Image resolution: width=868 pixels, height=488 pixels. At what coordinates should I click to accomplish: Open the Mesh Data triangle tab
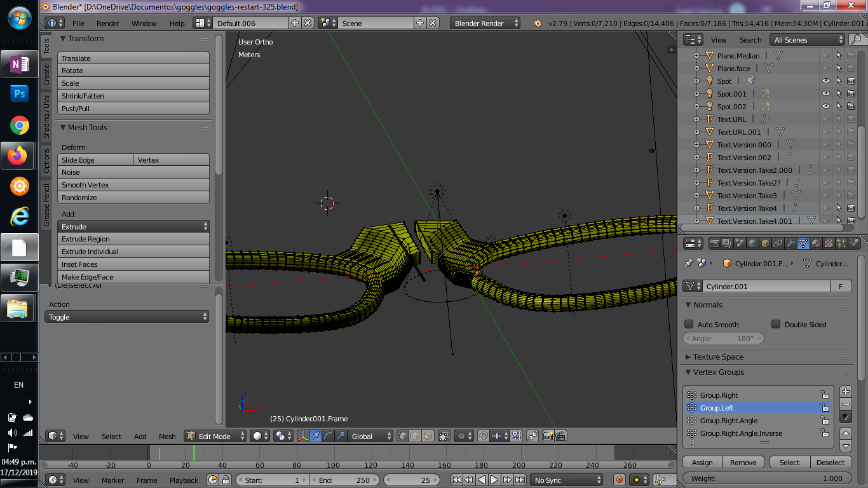coord(803,243)
